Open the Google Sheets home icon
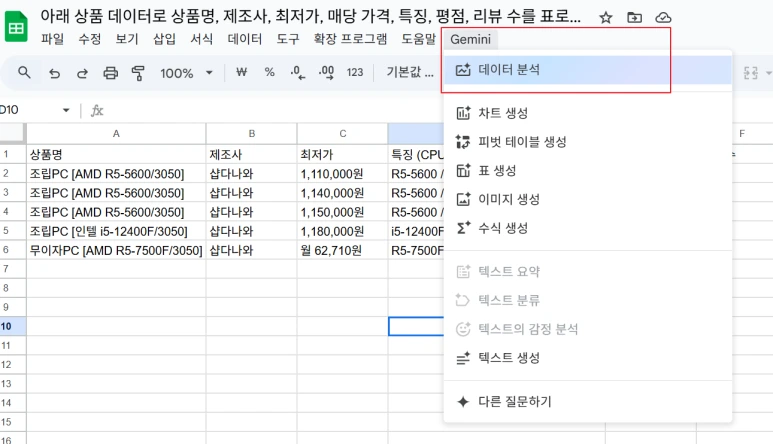This screenshot has height=444, width=773. pyautogui.click(x=16, y=27)
